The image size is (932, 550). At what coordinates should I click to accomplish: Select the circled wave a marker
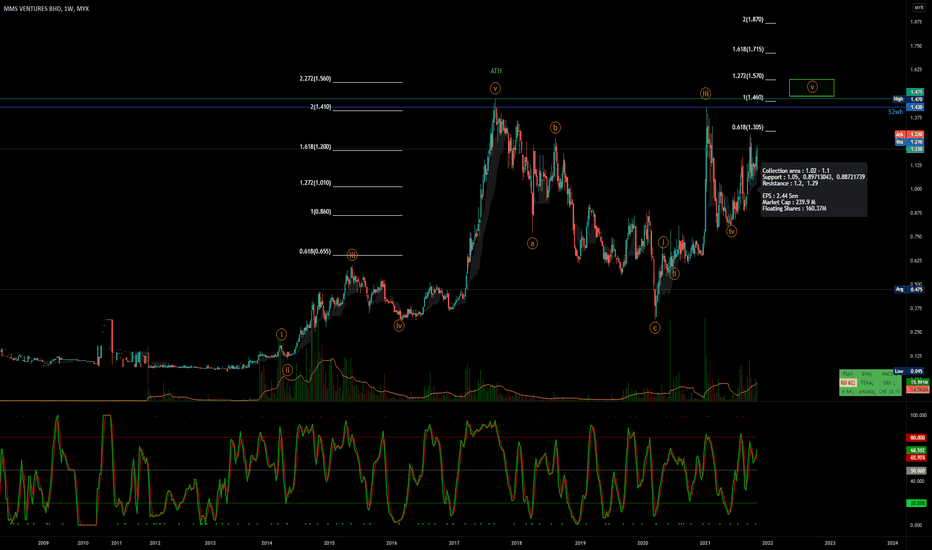point(532,243)
